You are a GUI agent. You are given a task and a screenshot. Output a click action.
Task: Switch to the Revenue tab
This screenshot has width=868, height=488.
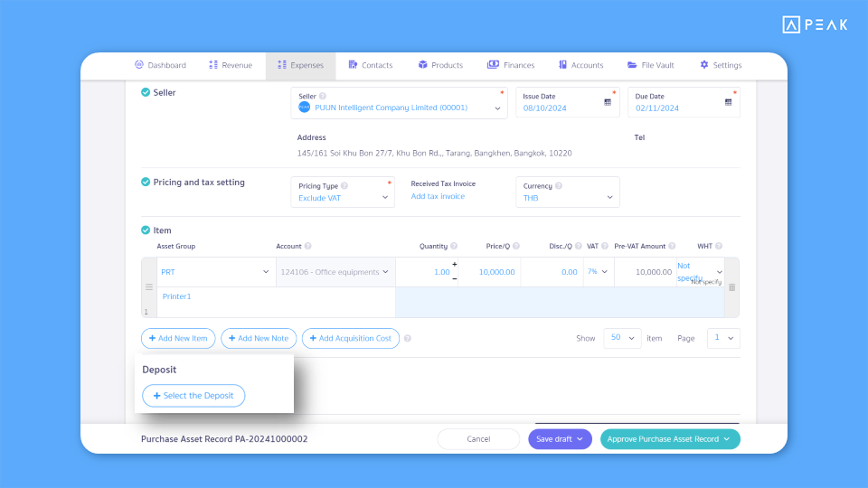(231, 65)
